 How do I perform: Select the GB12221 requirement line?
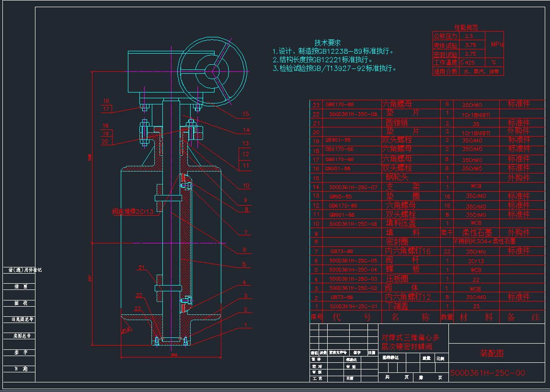pyautogui.click(x=322, y=60)
